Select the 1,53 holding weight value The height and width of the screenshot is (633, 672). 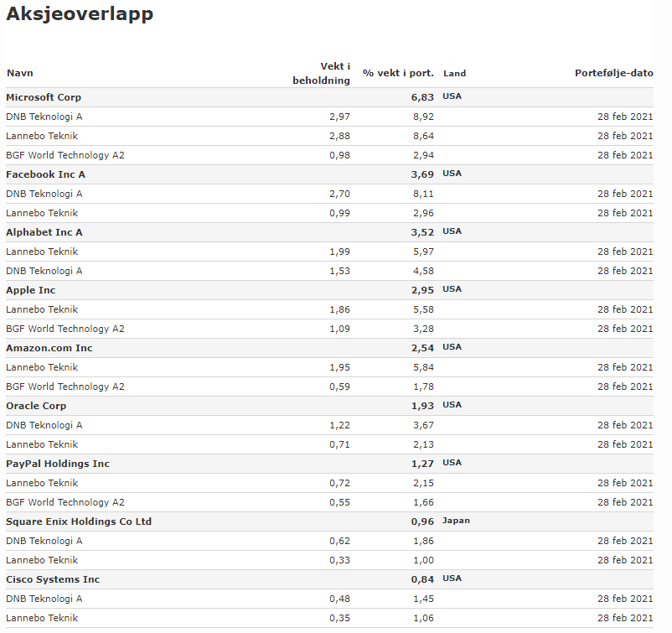point(340,271)
